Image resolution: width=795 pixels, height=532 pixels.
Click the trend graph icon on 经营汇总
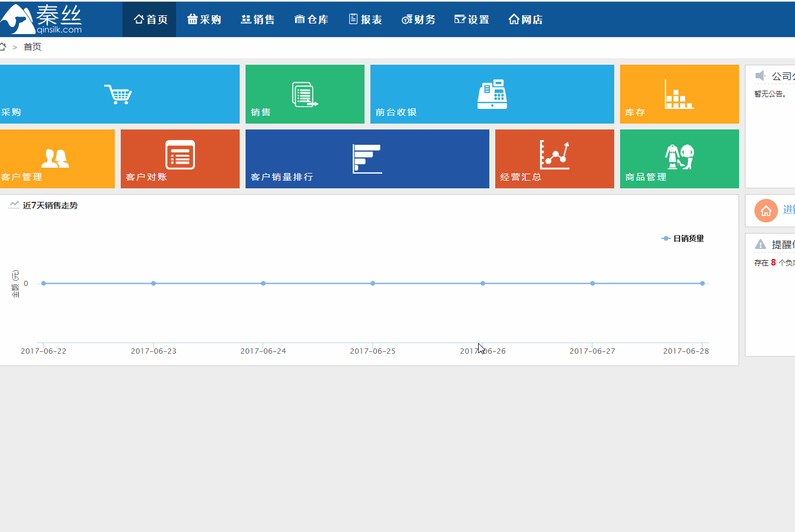pyautogui.click(x=554, y=155)
